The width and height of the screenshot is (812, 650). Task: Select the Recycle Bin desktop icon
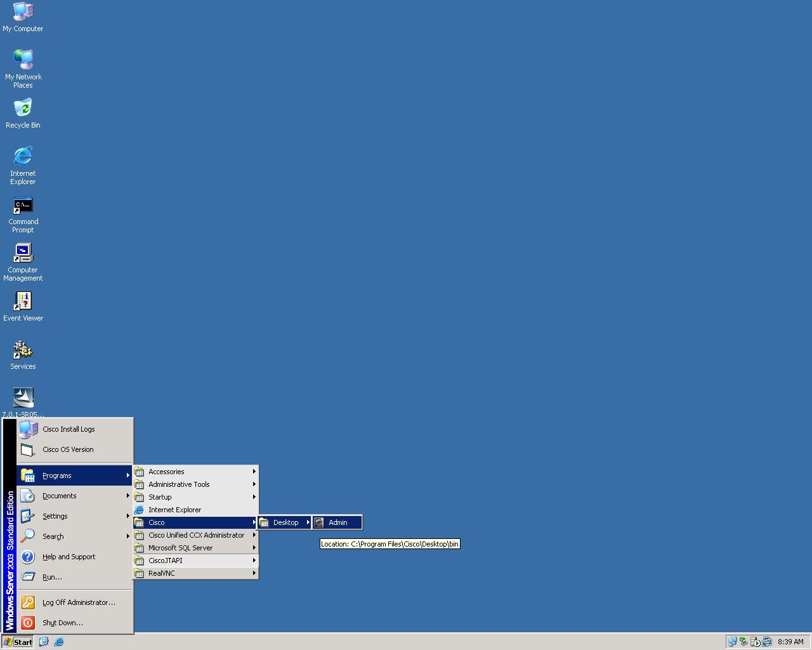[x=23, y=114]
